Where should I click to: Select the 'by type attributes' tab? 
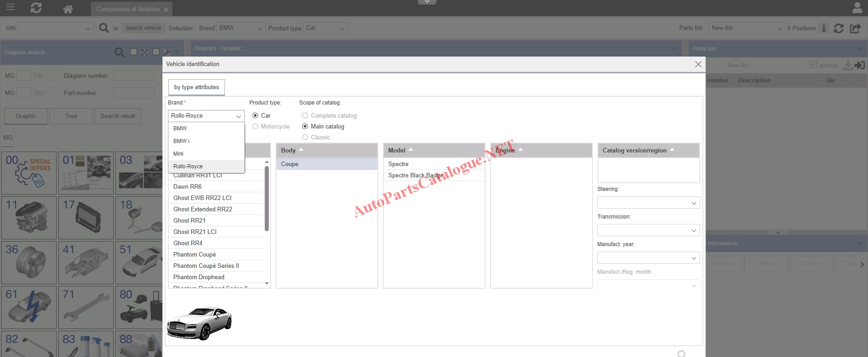pos(196,87)
